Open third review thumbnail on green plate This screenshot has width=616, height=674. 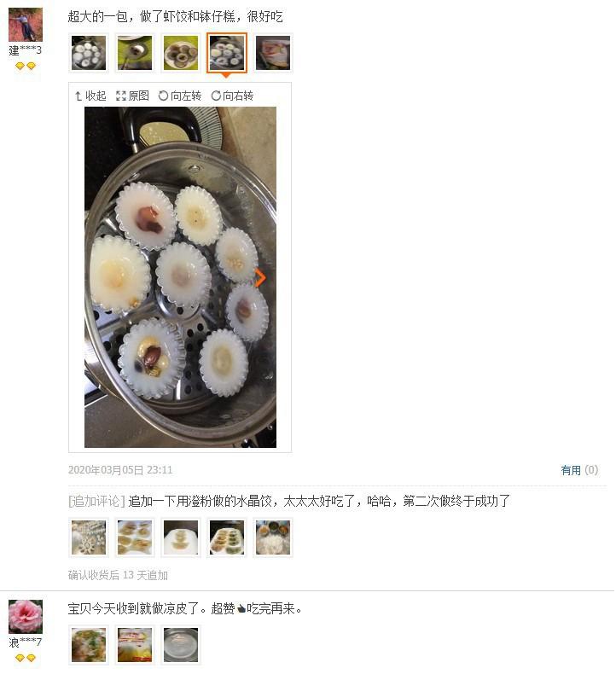pyautogui.click(x=181, y=53)
